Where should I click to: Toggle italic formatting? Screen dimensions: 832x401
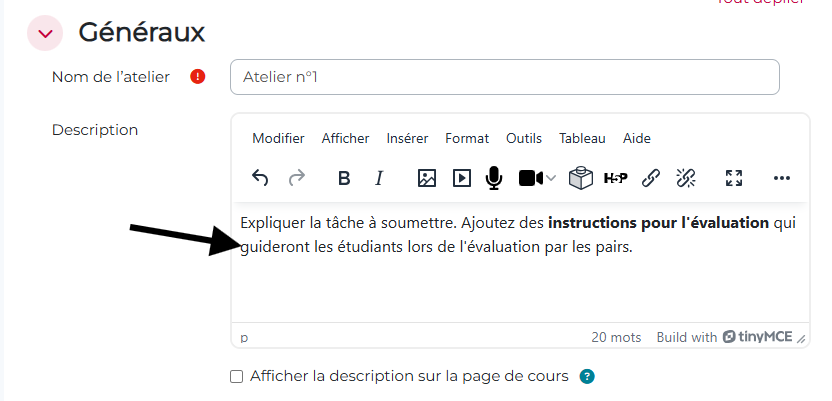(x=379, y=178)
